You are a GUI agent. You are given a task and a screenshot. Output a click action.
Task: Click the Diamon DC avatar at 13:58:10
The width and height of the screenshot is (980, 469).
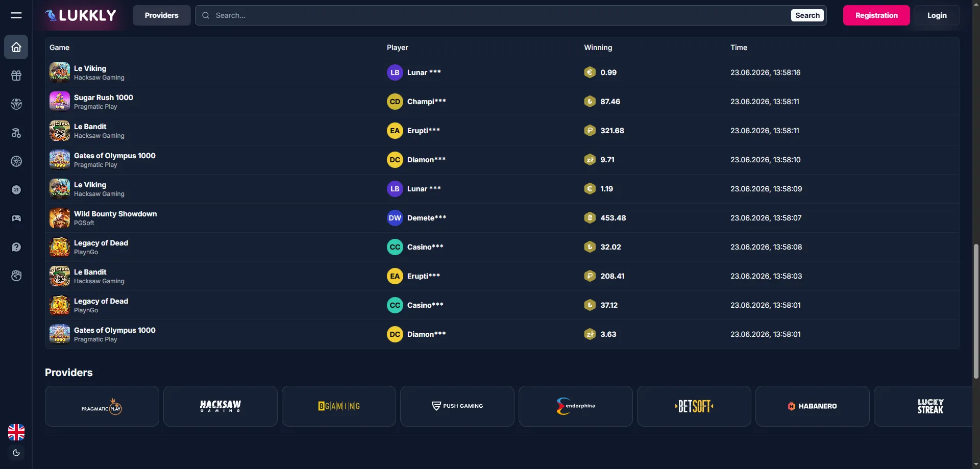click(395, 160)
